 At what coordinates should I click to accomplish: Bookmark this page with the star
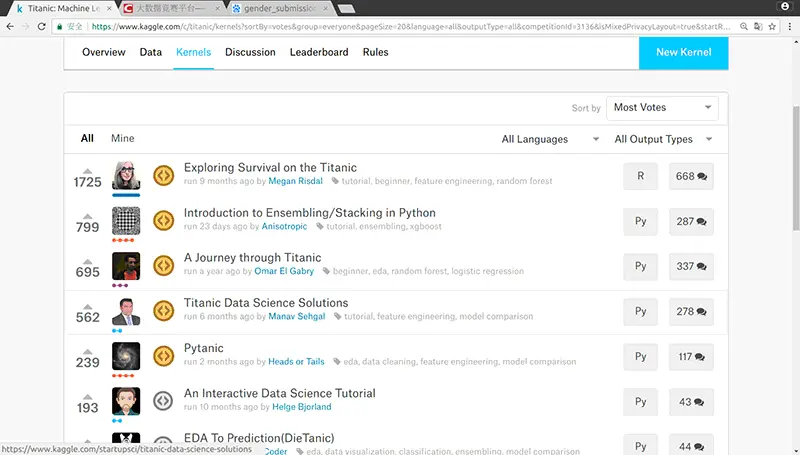click(x=772, y=27)
